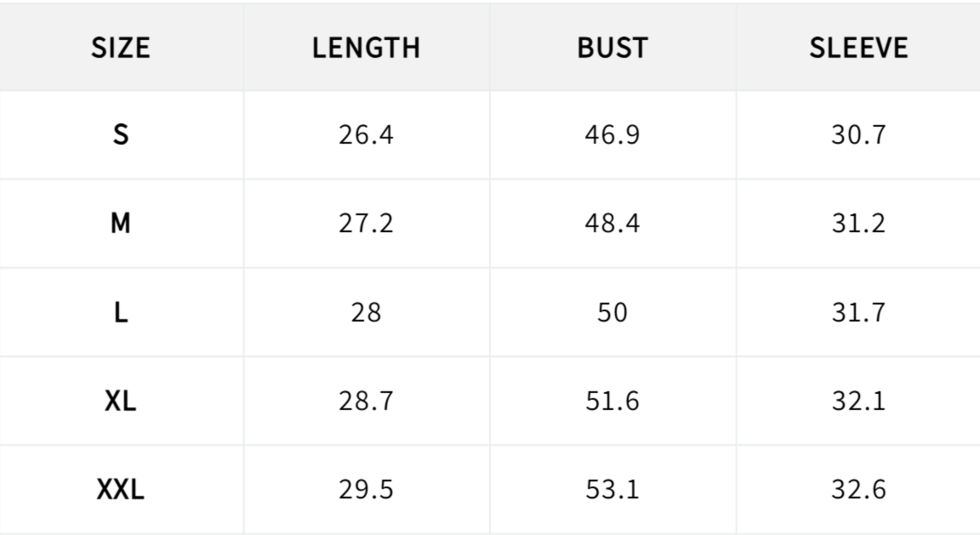Click sleeve value 32.1 for size XL
This screenshot has height=535, width=980.
tap(858, 401)
